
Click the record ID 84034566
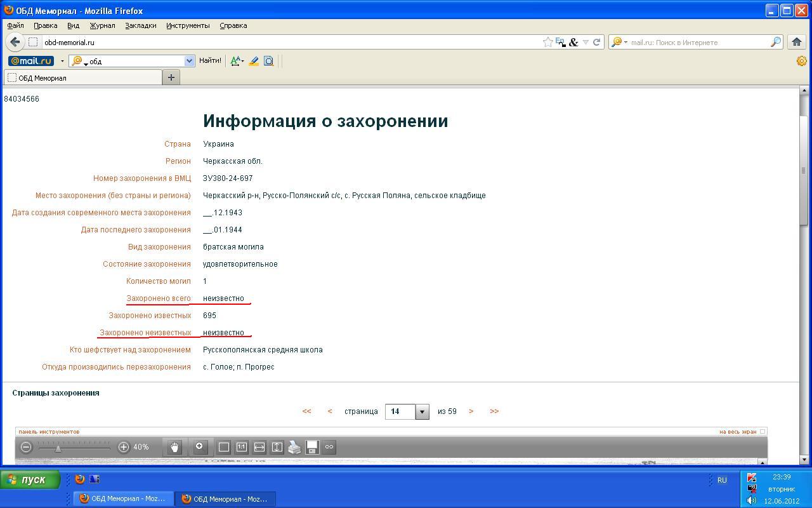pyautogui.click(x=22, y=99)
